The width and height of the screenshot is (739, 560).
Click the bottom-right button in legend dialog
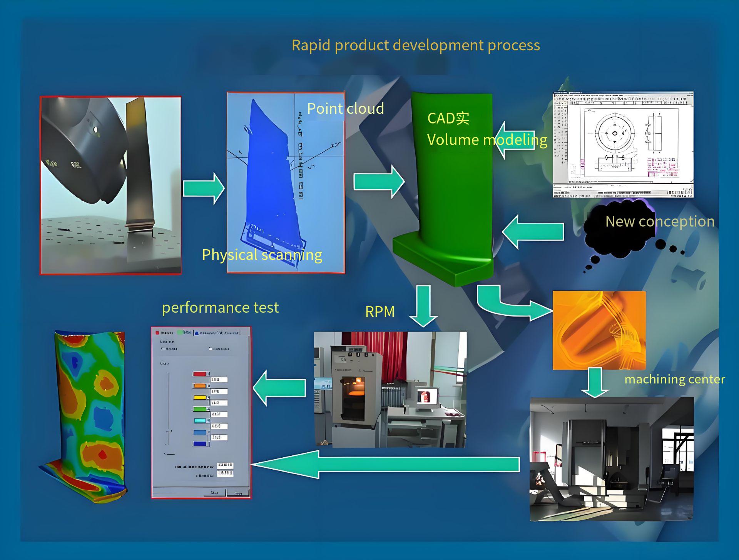(238, 493)
